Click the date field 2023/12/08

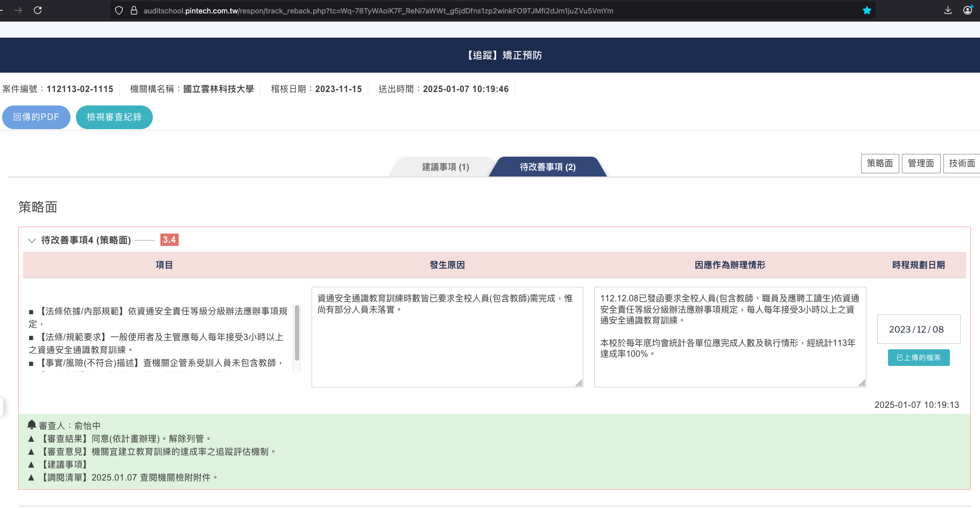919,329
